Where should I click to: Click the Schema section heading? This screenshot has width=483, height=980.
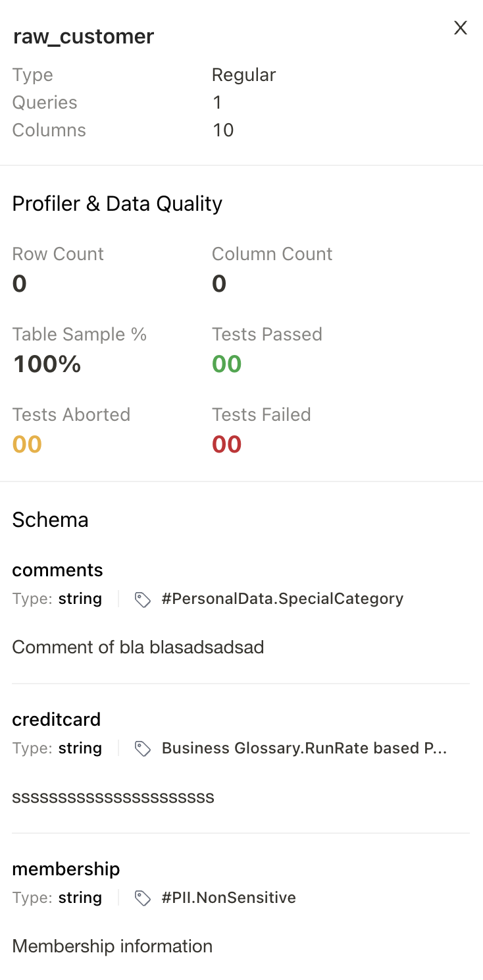click(50, 520)
